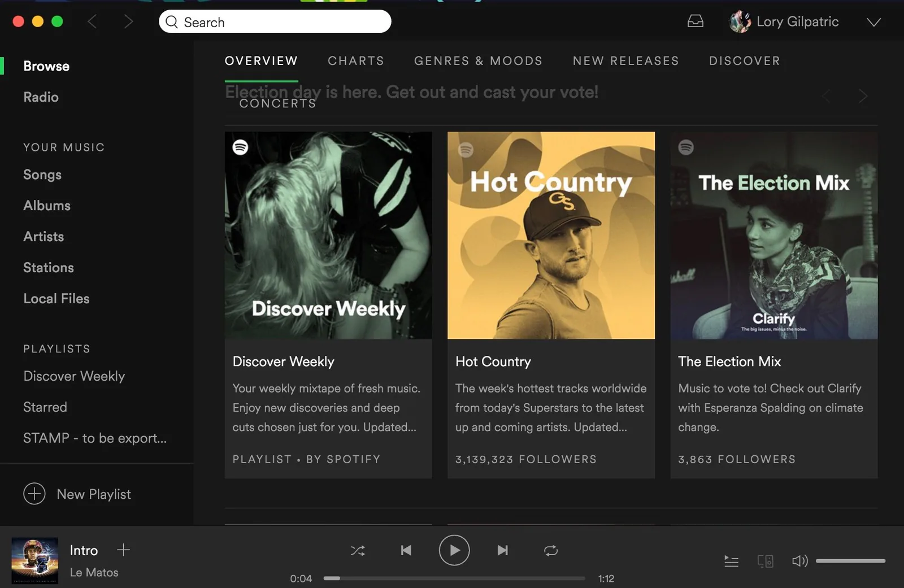Add Intro to Your Music with the plus icon
Viewport: 904px width, 588px height.
coord(123,550)
